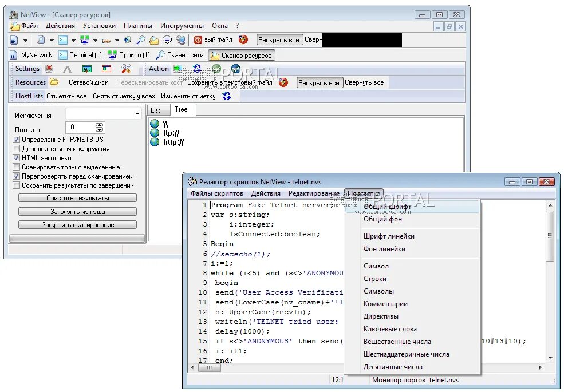The height and width of the screenshot is (392, 564).
Task: Enable Сканировать только выделенные checkbox
Action: (16, 167)
